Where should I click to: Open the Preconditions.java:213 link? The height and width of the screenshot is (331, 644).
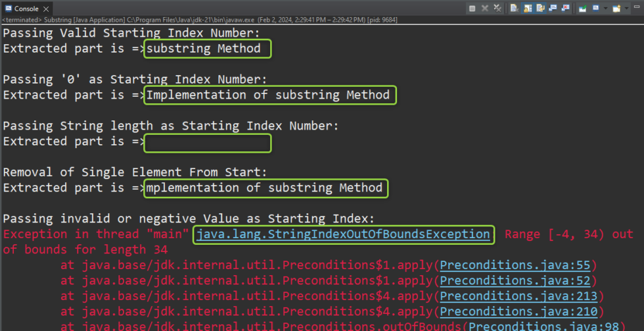click(x=518, y=297)
